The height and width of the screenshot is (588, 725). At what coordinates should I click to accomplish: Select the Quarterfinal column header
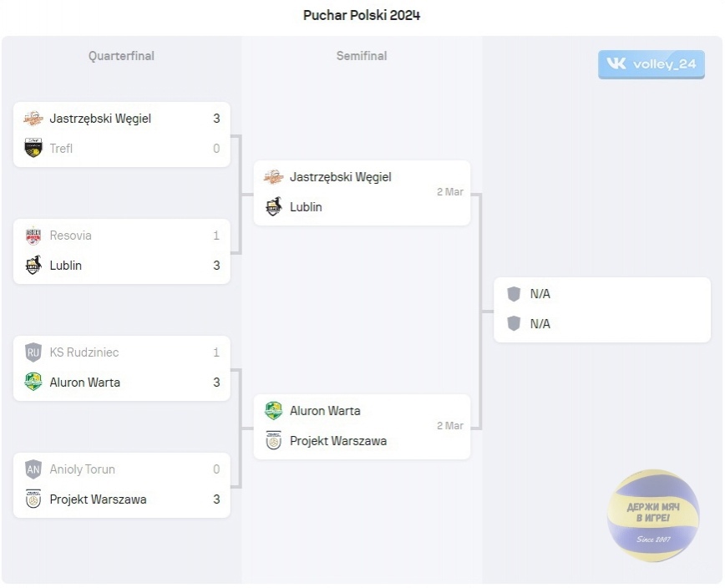coord(122,56)
